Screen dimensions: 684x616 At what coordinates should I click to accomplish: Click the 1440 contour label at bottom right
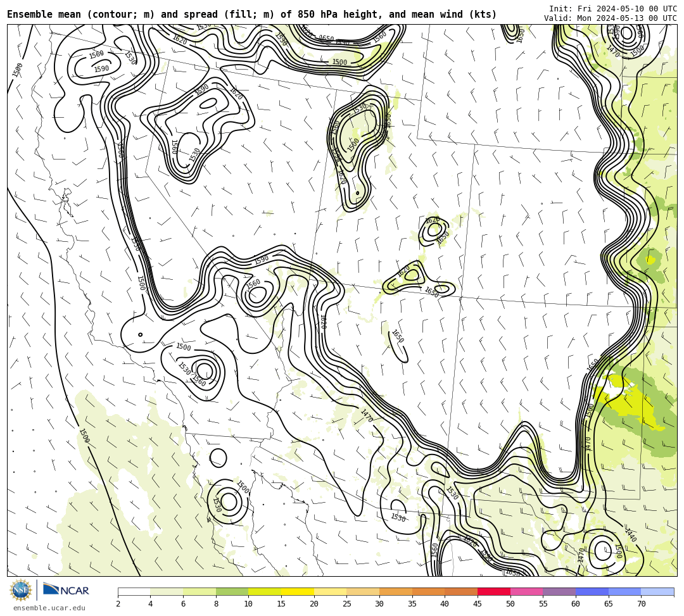(630, 536)
